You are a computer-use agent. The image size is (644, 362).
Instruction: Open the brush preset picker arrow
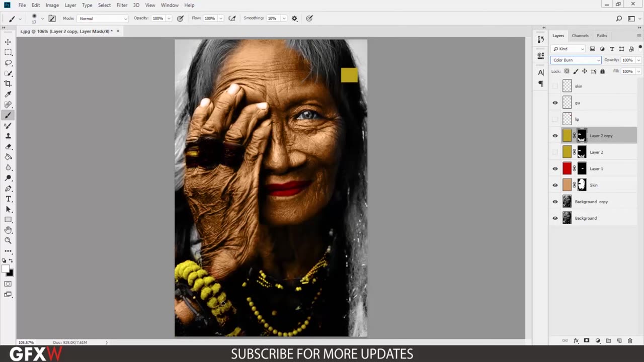[x=42, y=19]
